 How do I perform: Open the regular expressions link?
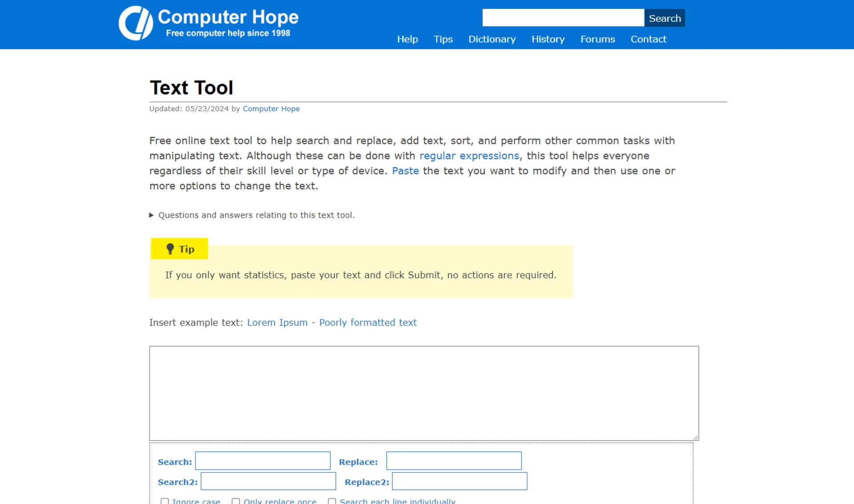click(x=469, y=156)
